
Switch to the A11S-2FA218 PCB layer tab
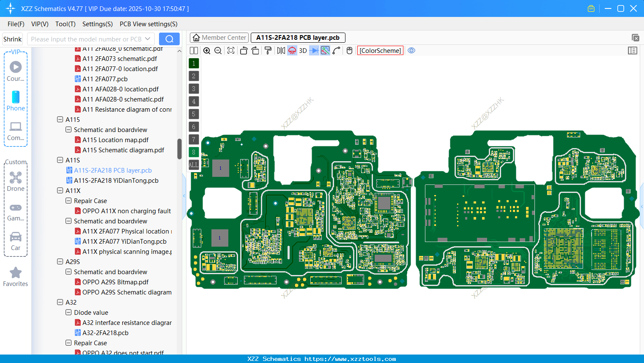tap(298, 38)
